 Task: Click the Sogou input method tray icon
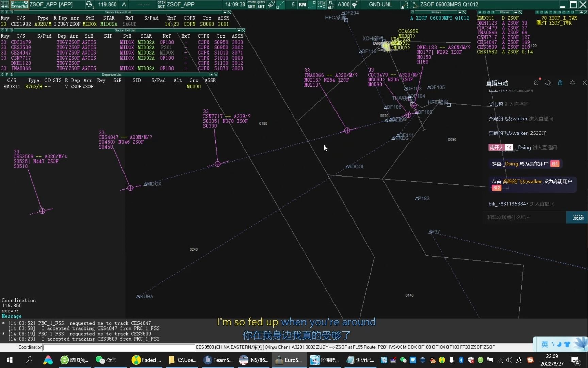point(530,360)
